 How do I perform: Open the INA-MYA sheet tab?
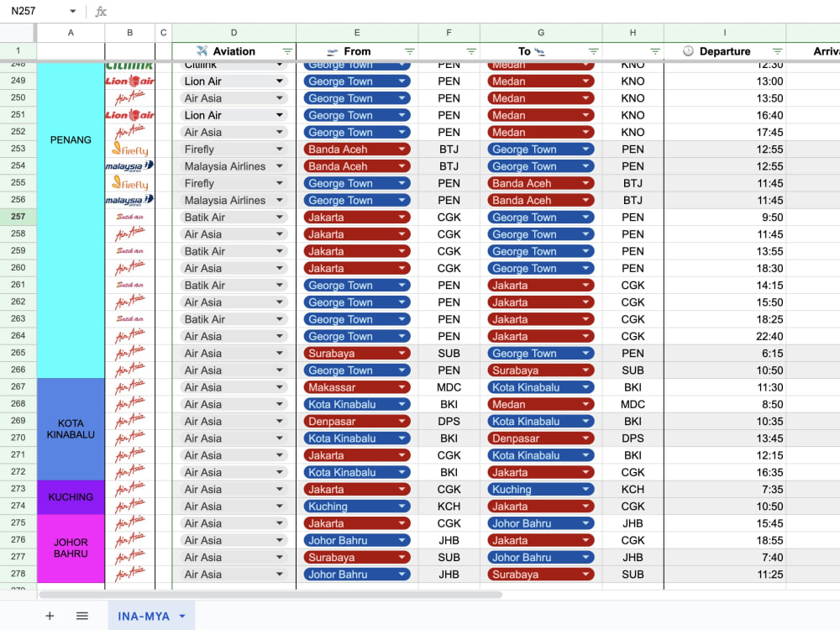(x=144, y=616)
